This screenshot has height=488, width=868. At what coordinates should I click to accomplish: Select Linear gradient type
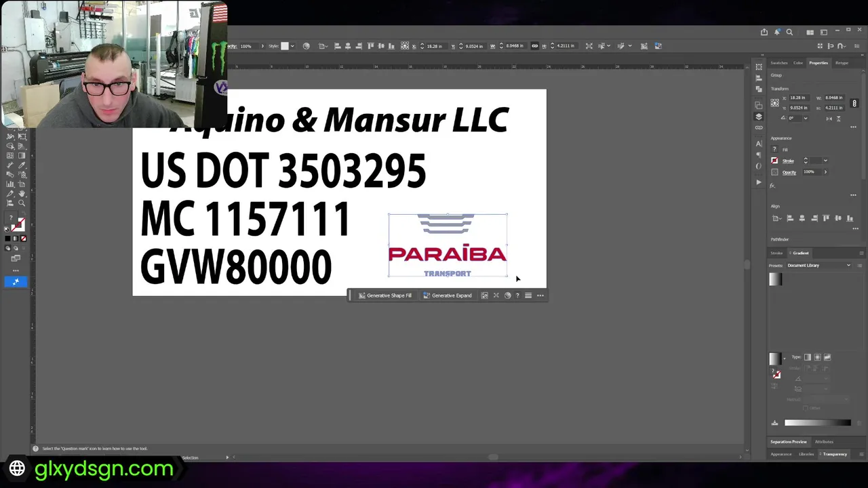pos(807,357)
